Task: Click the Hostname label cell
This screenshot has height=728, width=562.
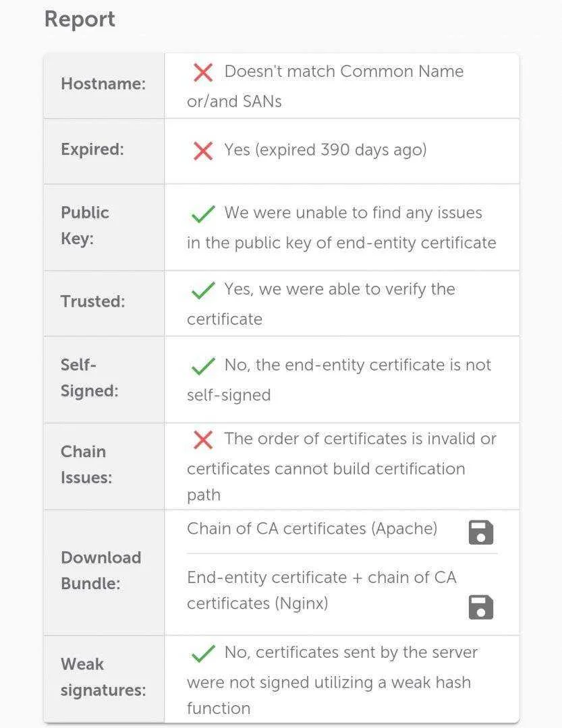Action: (x=104, y=86)
